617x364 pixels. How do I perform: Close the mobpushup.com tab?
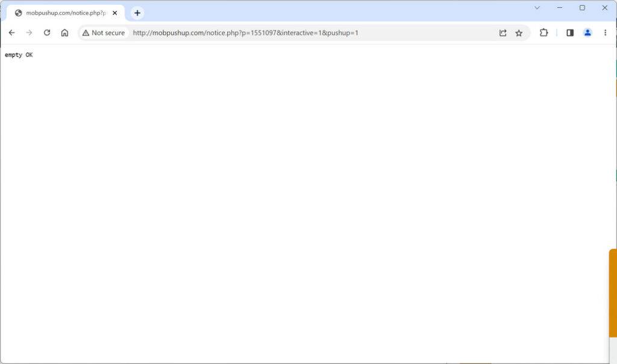(114, 13)
